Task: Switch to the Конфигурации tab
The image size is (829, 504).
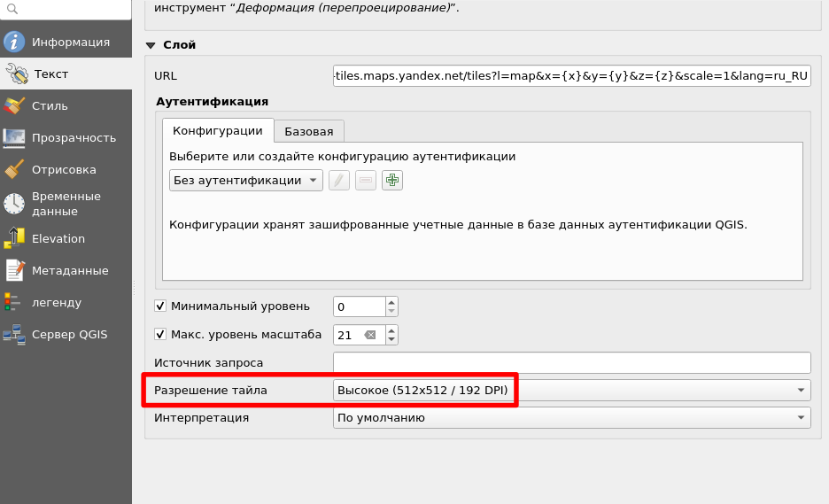Action: (218, 130)
